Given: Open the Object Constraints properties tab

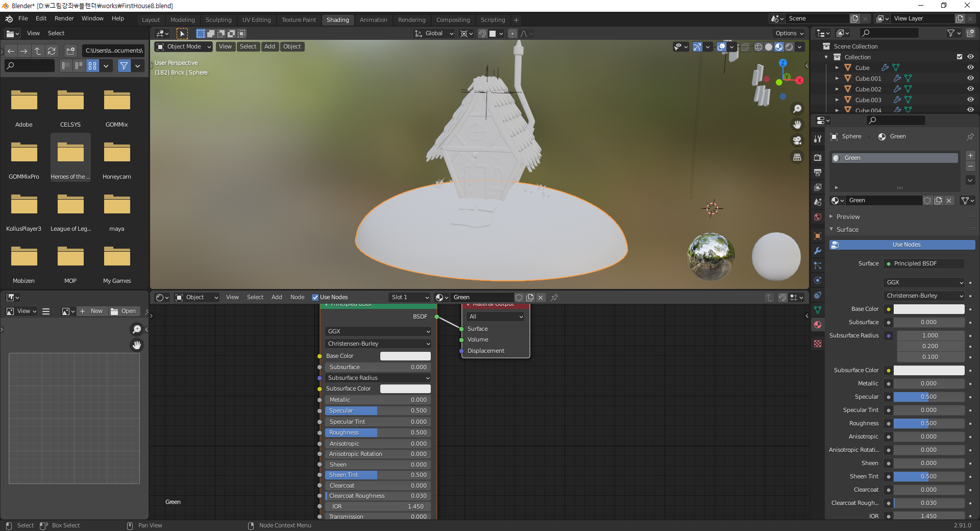Looking at the screenshot, I should coord(818,295).
